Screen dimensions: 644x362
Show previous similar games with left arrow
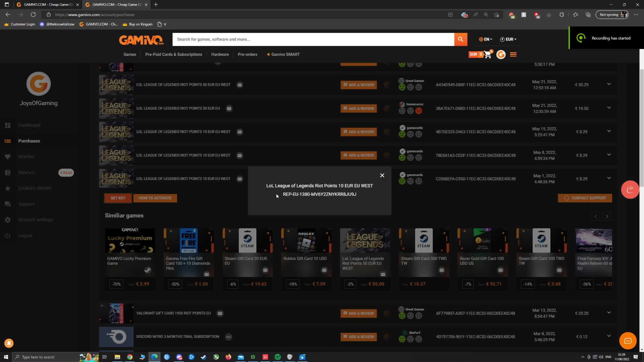point(595,216)
